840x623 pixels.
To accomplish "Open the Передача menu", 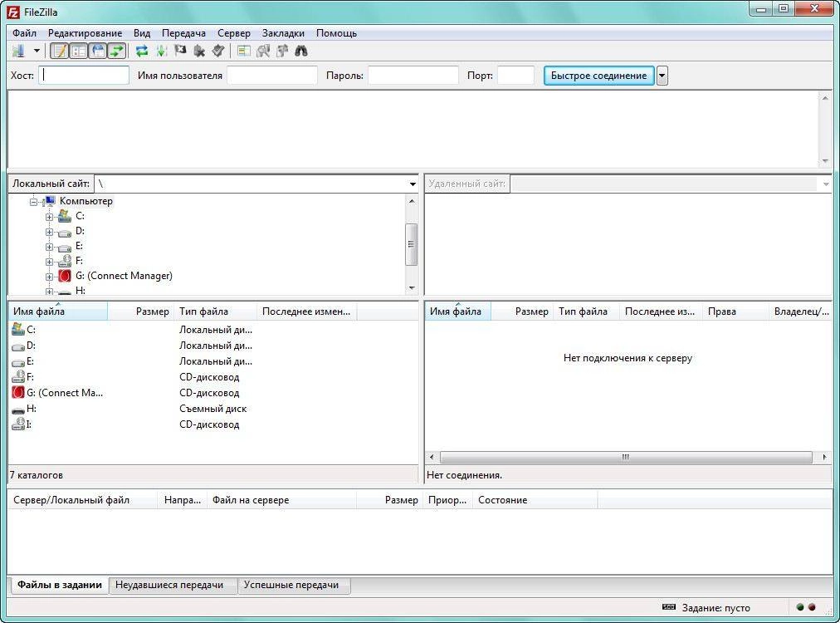I will pyautogui.click(x=183, y=33).
